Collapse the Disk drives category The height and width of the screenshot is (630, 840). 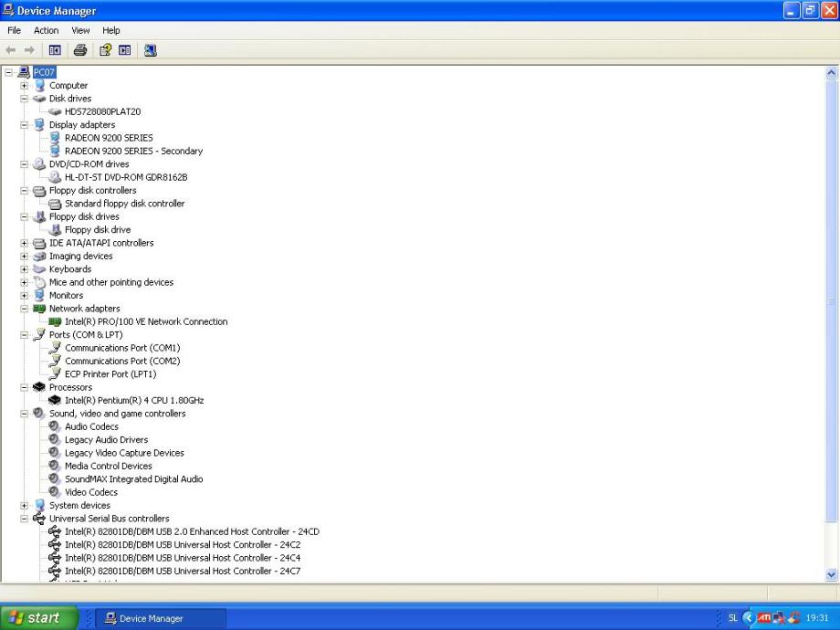(x=24, y=99)
